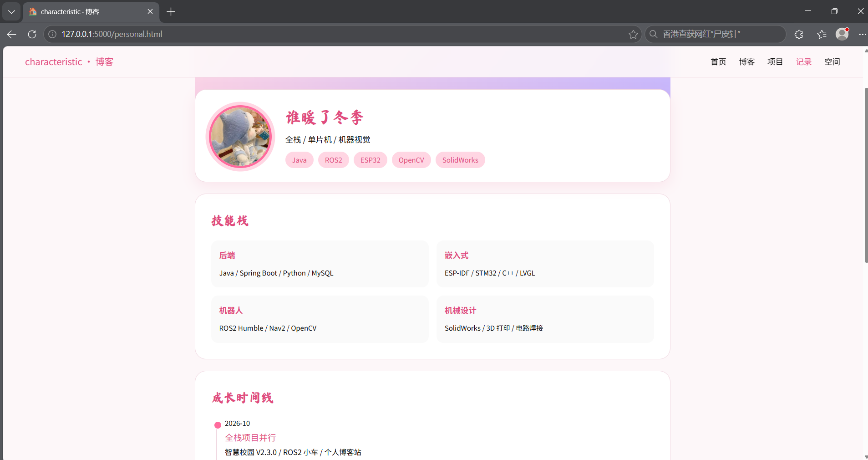Bookmark this page with the star icon
This screenshot has width=868, height=460.
point(633,34)
